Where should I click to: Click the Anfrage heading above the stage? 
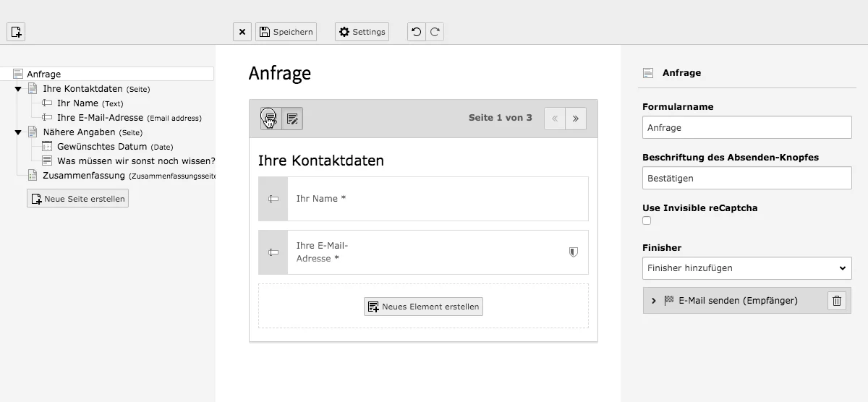tap(280, 73)
